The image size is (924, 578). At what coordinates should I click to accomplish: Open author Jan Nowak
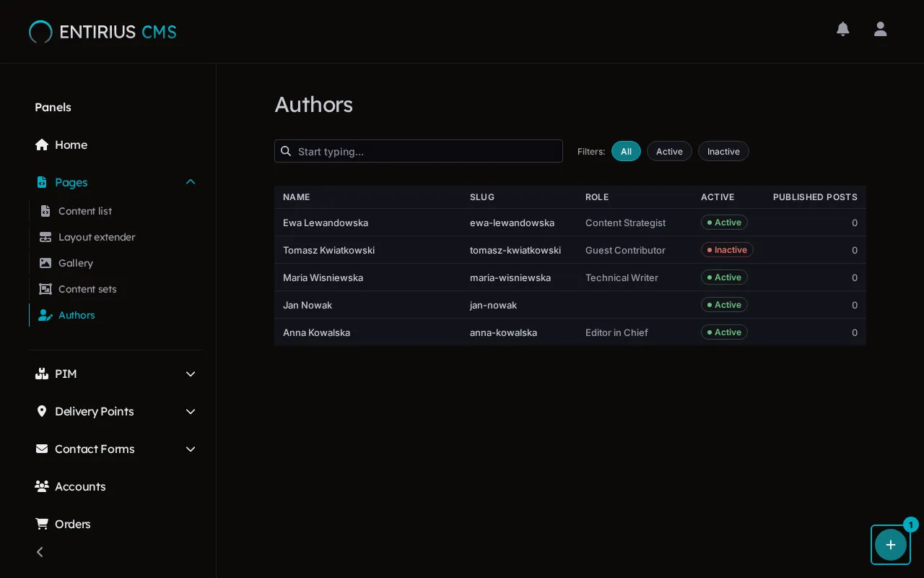click(x=308, y=305)
